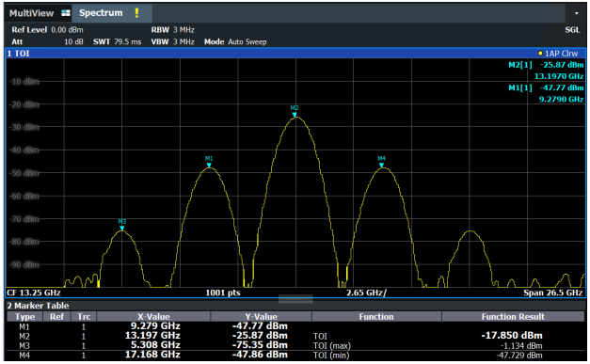Click the RBW 3 MHz setting
This screenshot has width=590, height=364.
[x=173, y=30]
